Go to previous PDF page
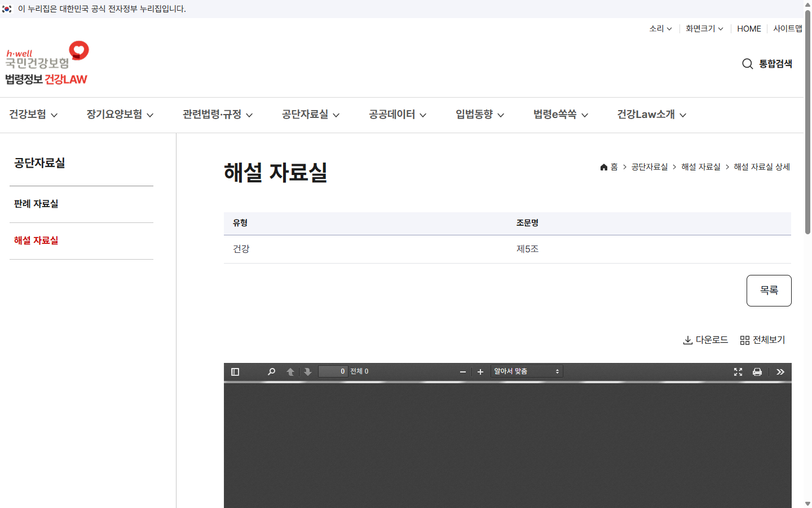The height and width of the screenshot is (508, 812). click(290, 371)
